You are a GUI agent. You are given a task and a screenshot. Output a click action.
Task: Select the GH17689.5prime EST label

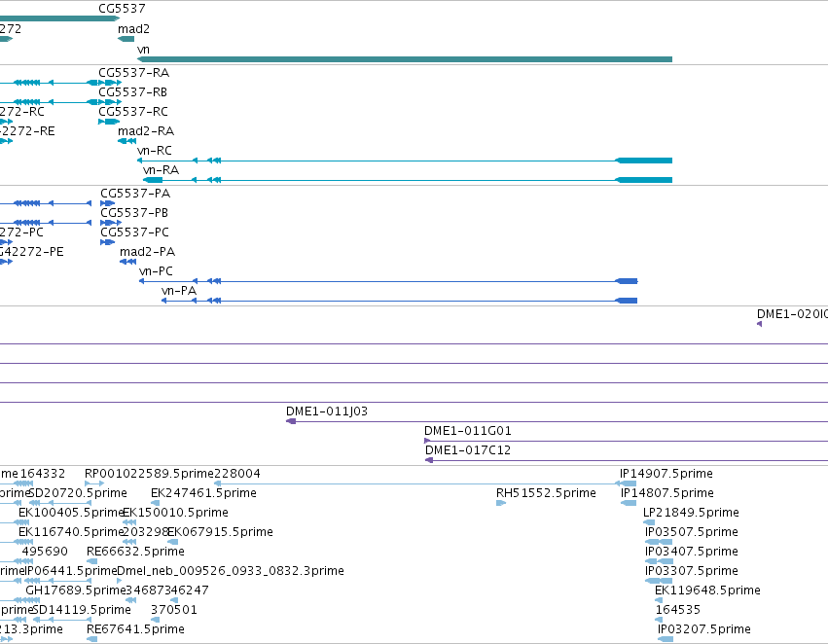[x=76, y=590]
